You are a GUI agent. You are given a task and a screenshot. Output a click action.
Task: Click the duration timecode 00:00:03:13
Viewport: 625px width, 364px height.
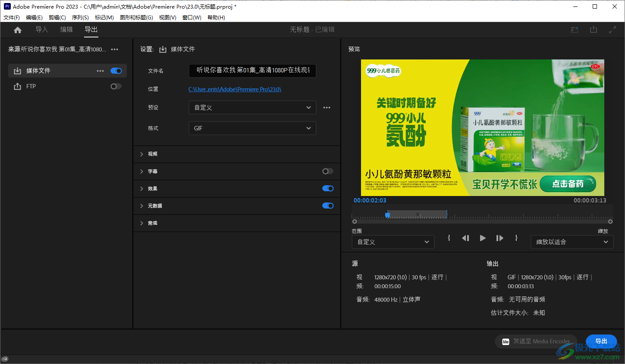point(590,200)
